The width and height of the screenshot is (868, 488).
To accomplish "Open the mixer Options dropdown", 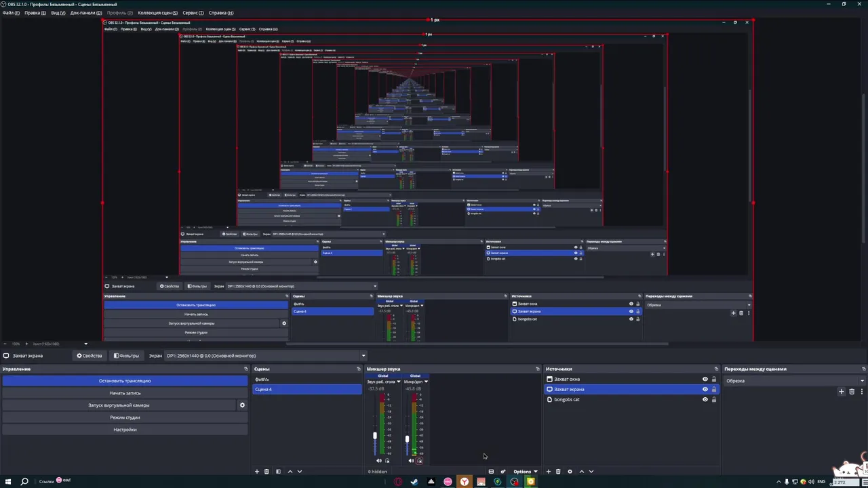I will coord(525,471).
